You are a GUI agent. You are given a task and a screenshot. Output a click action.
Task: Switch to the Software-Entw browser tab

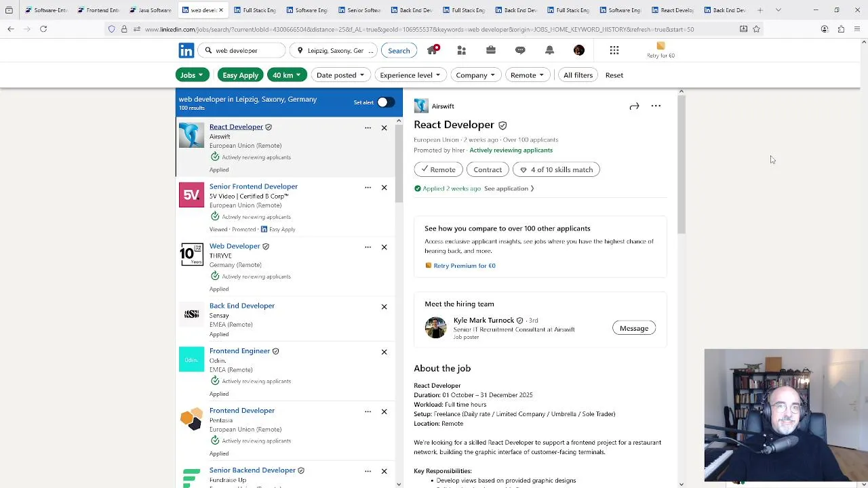coord(45,10)
